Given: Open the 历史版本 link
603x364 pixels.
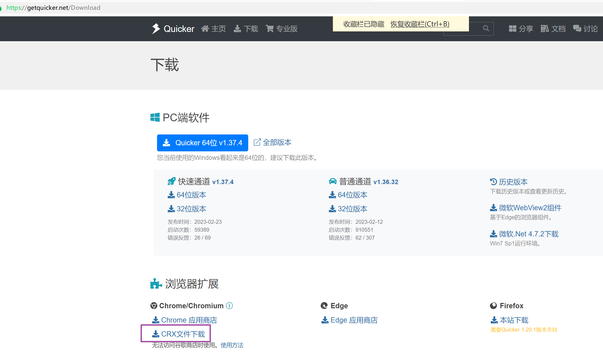Looking at the screenshot, I should pyautogui.click(x=513, y=182).
